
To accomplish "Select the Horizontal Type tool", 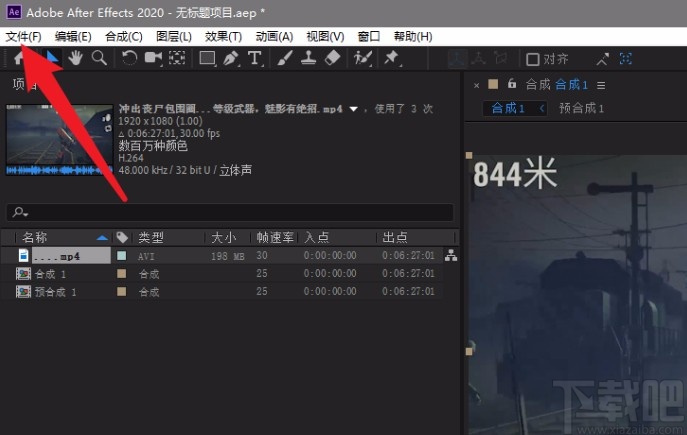I will tap(255, 58).
